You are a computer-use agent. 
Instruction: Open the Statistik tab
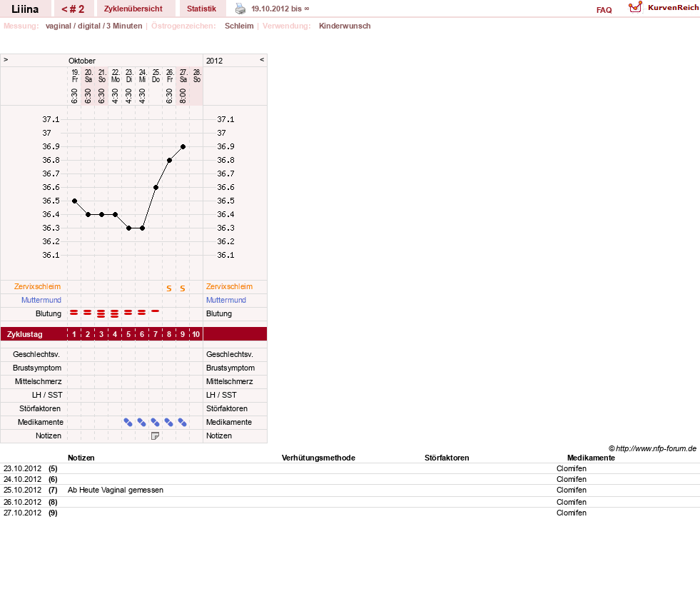coord(201,9)
